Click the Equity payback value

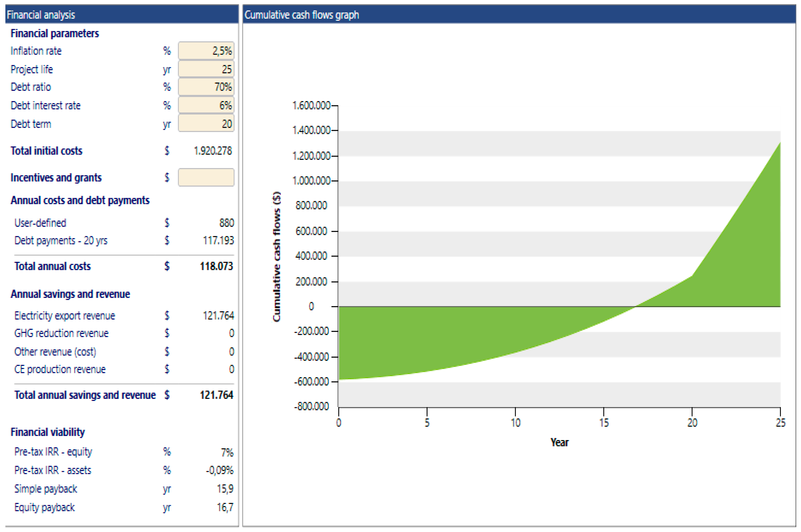click(x=225, y=508)
